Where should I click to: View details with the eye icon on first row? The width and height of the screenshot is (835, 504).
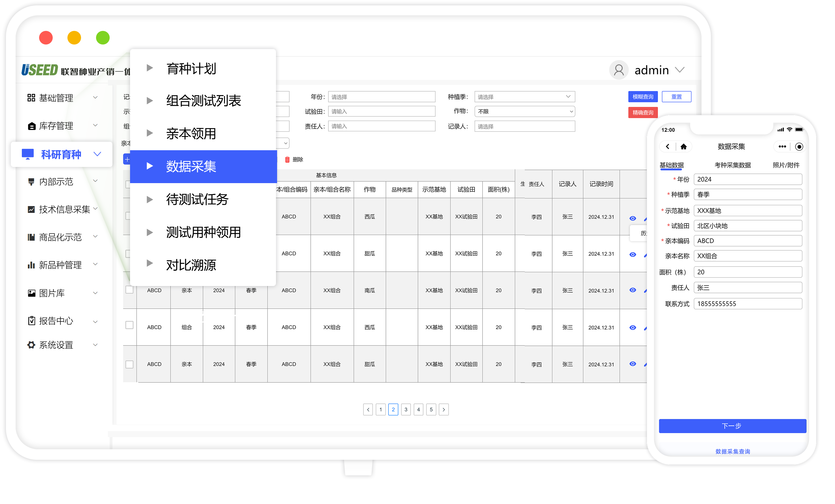(632, 218)
